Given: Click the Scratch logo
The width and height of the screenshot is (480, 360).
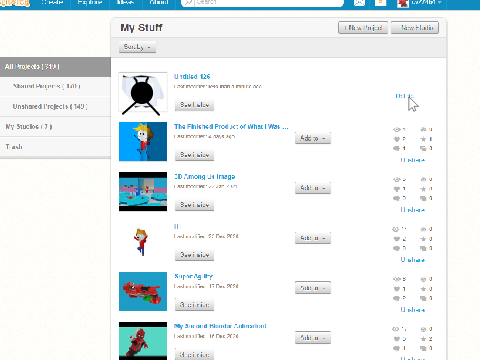Looking at the screenshot, I should [15, 3].
